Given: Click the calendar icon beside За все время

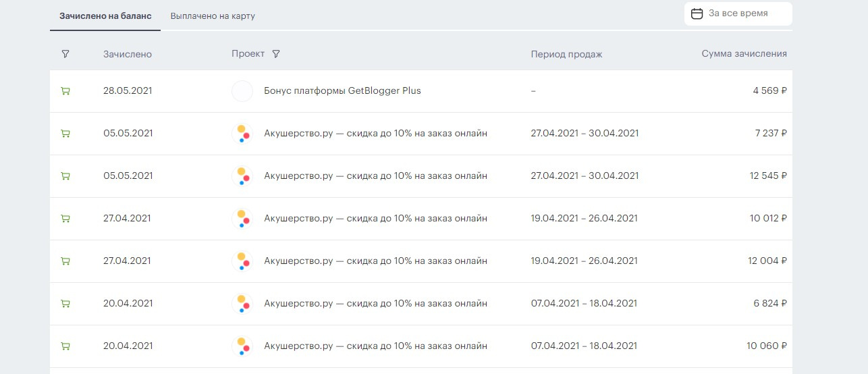Looking at the screenshot, I should pos(697,14).
